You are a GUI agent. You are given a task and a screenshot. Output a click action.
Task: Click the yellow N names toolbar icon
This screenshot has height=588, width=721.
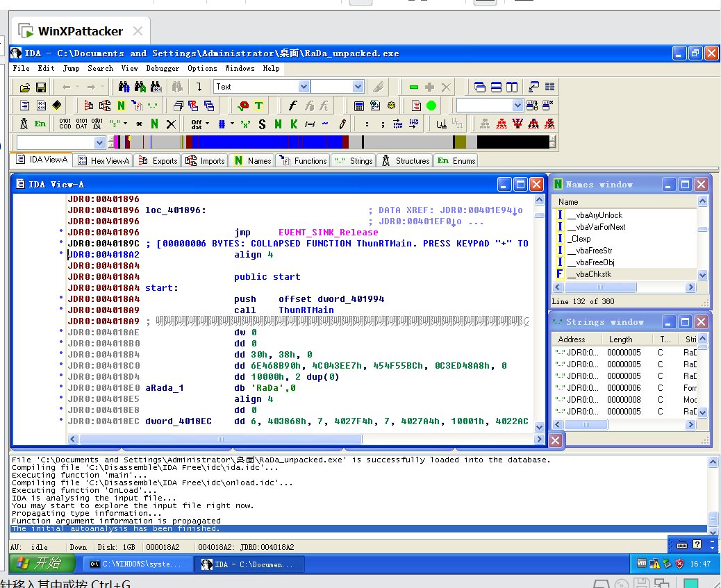pyautogui.click(x=121, y=106)
